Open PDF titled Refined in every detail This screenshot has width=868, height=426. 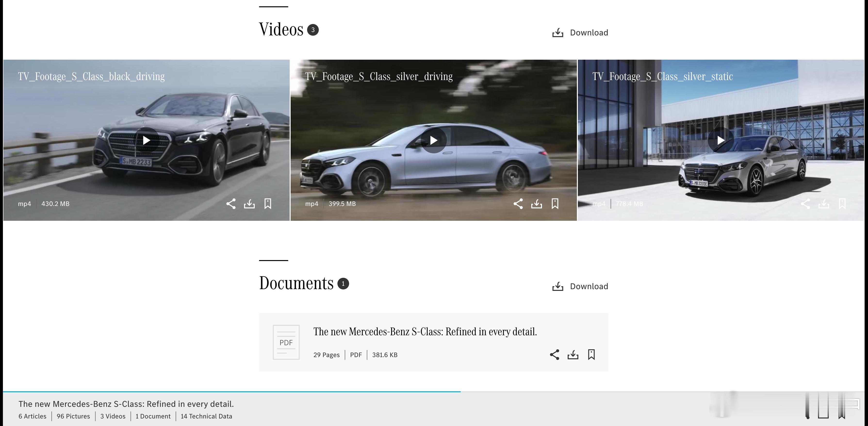[425, 332]
